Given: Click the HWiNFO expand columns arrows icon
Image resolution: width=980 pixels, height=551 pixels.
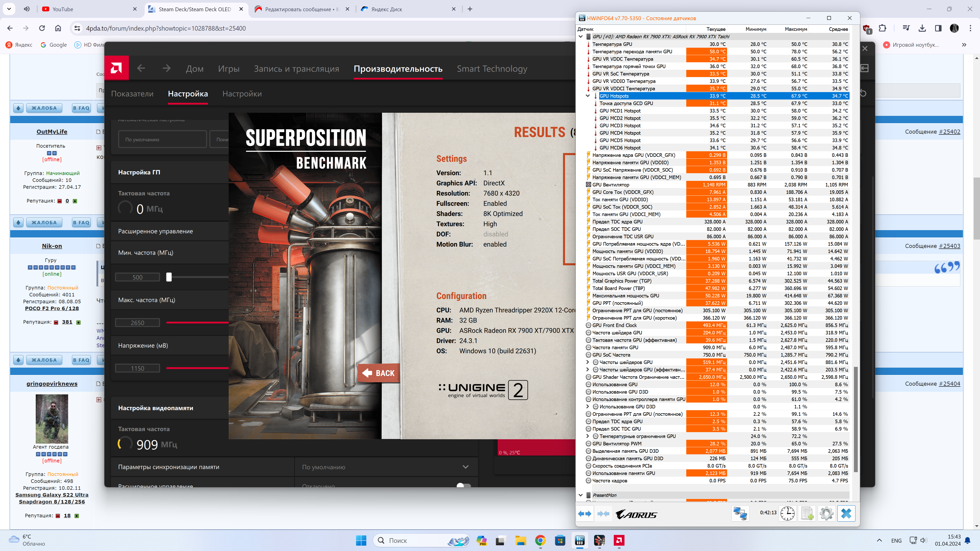Looking at the screenshot, I should click(585, 514).
